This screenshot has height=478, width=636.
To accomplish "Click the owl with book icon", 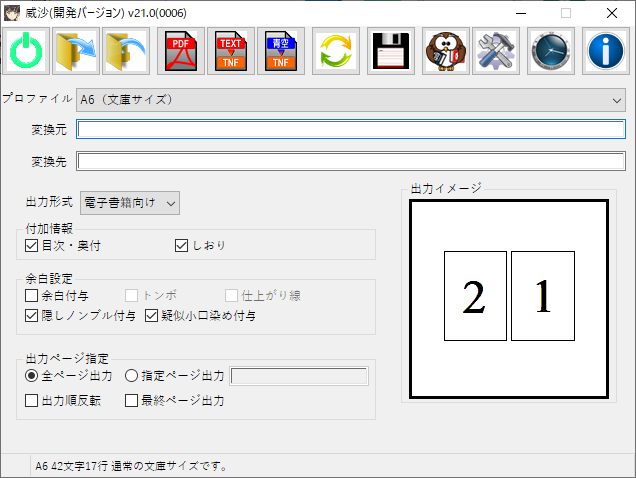I will [446, 51].
